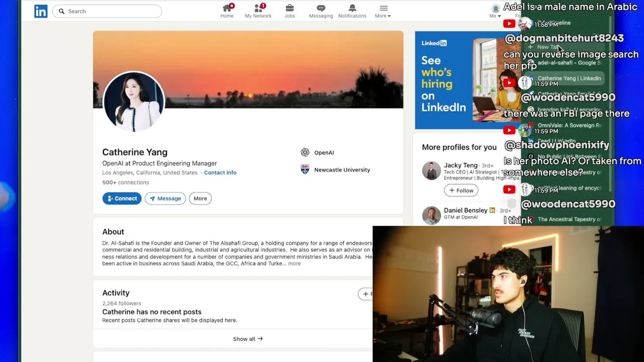The height and width of the screenshot is (362, 644).
Task: Open the Contact info link
Action: click(220, 172)
